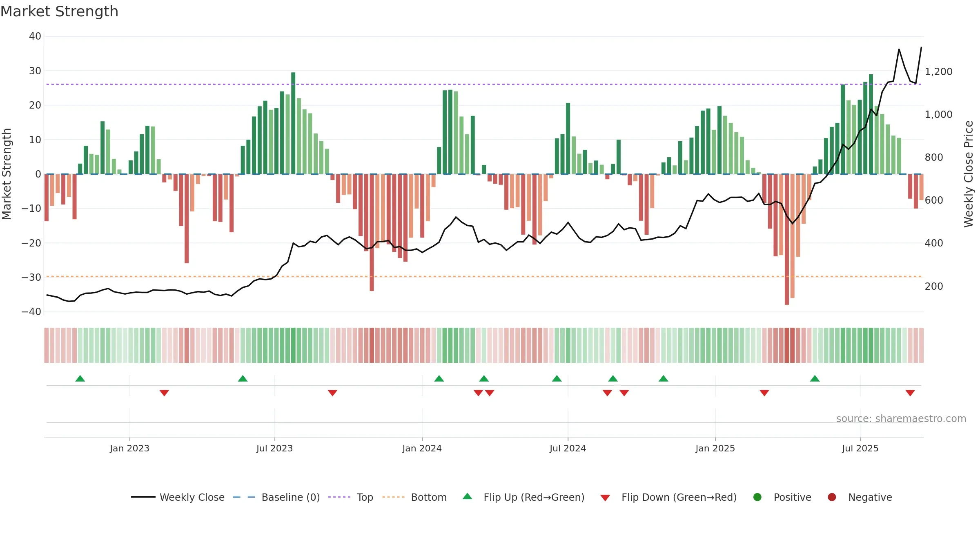Image resolution: width=980 pixels, height=551 pixels.
Task: Click the 40 market strength tick
Action: tap(35, 36)
